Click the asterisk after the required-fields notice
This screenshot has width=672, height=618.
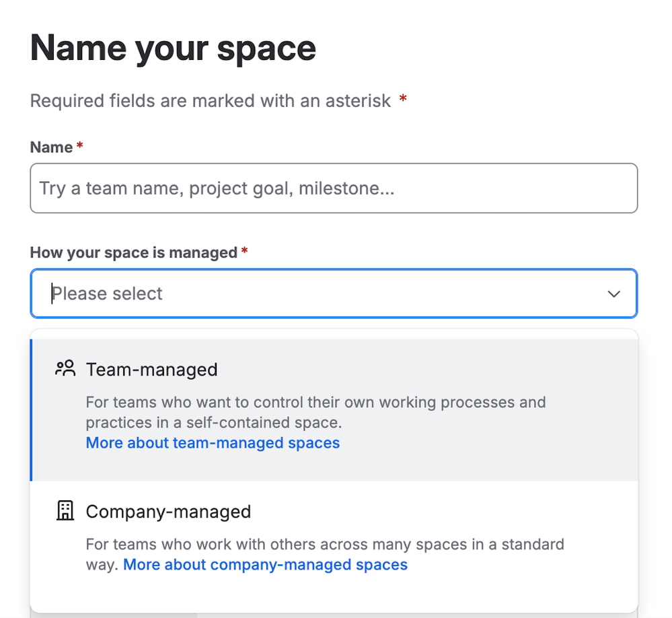[403, 100]
